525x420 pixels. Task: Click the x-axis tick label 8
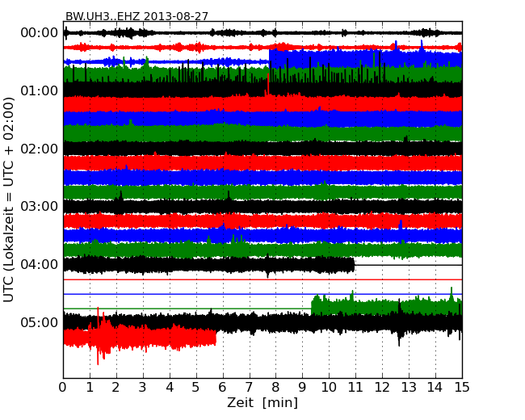point(275,388)
